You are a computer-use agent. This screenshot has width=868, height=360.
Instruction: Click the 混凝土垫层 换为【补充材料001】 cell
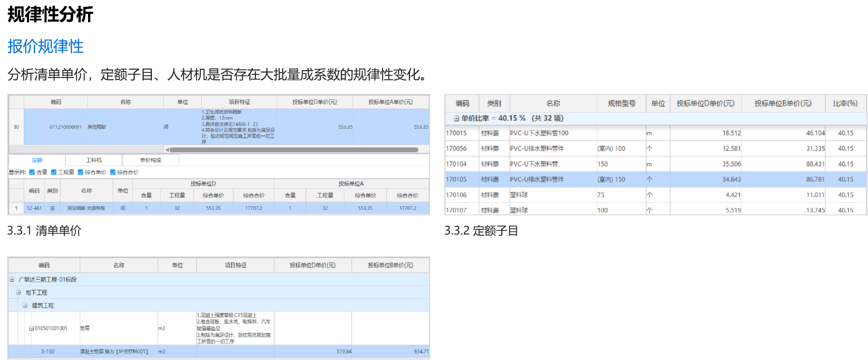click(x=119, y=351)
